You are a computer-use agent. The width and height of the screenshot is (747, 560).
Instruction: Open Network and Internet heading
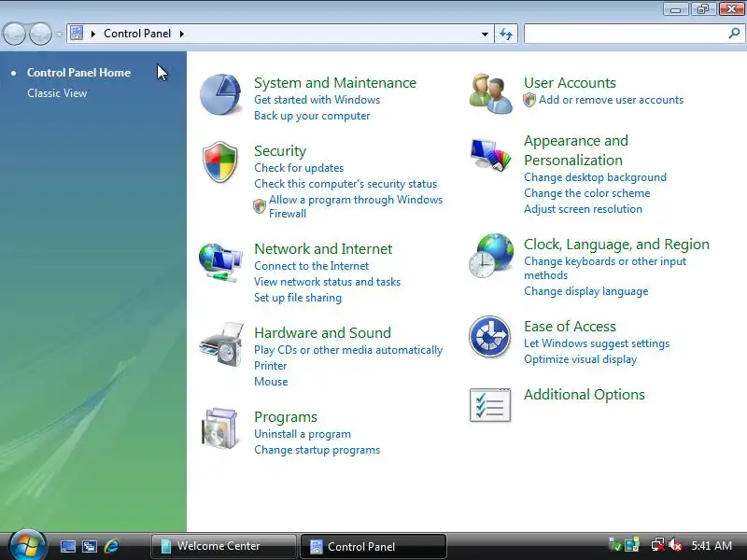point(323,249)
